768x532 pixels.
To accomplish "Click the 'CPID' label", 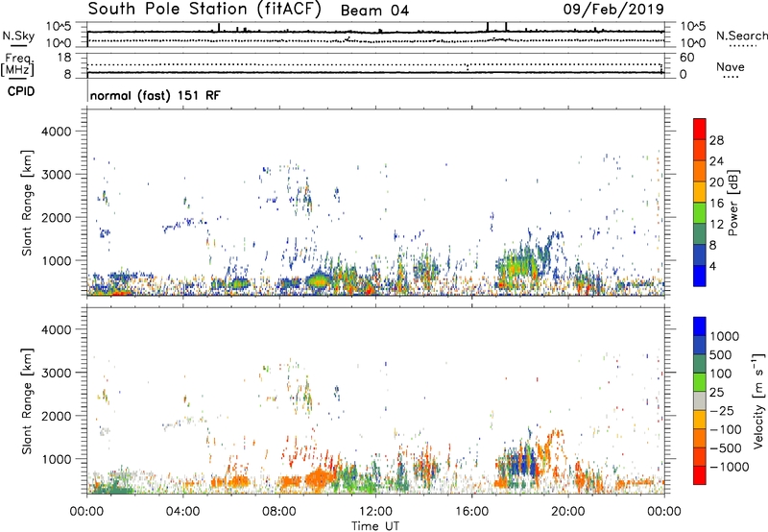I will tap(21, 91).
